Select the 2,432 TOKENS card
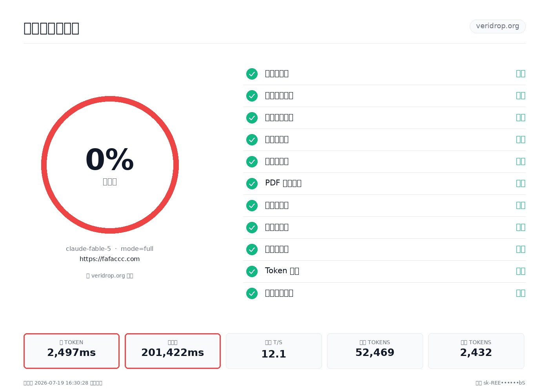549x392 pixels. point(476,351)
